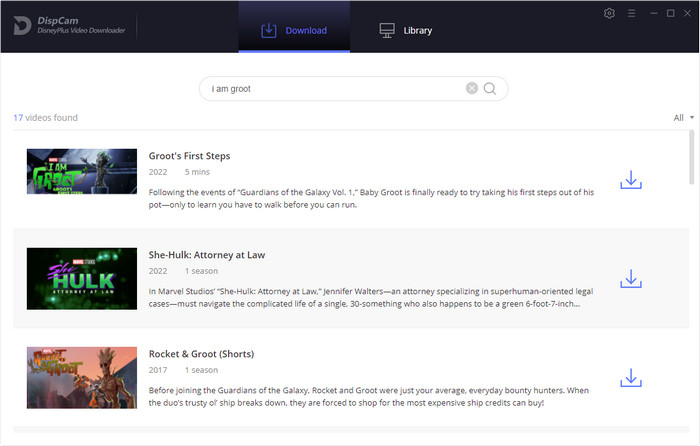Image resolution: width=700 pixels, height=446 pixels.
Task: Switch to the Library tab
Action: [406, 30]
